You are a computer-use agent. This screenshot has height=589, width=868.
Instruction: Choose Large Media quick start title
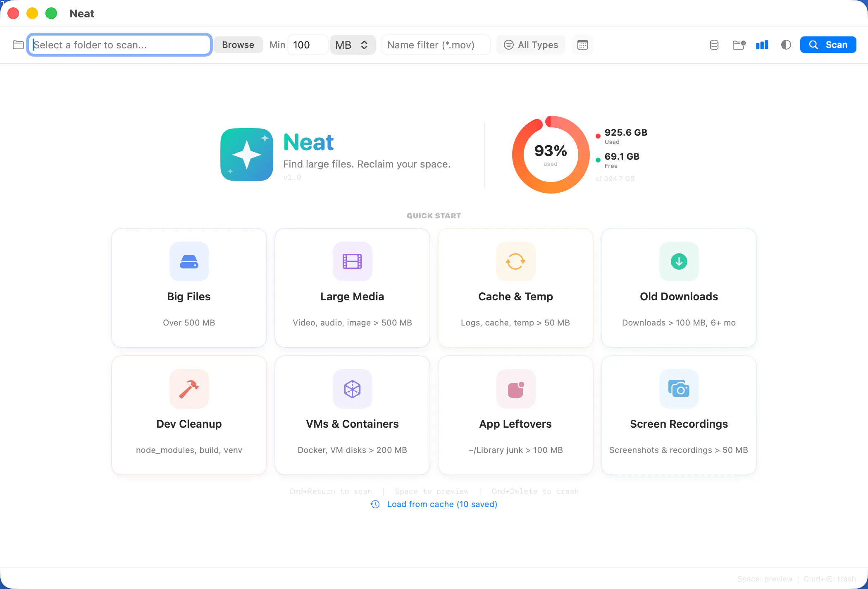352,297
